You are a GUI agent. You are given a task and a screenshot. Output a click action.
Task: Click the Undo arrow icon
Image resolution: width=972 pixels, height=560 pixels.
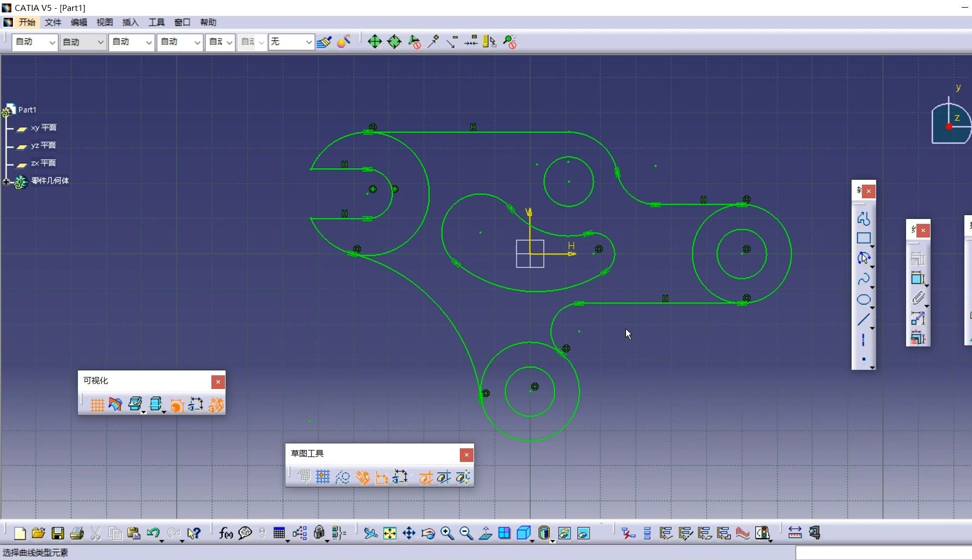tap(153, 533)
